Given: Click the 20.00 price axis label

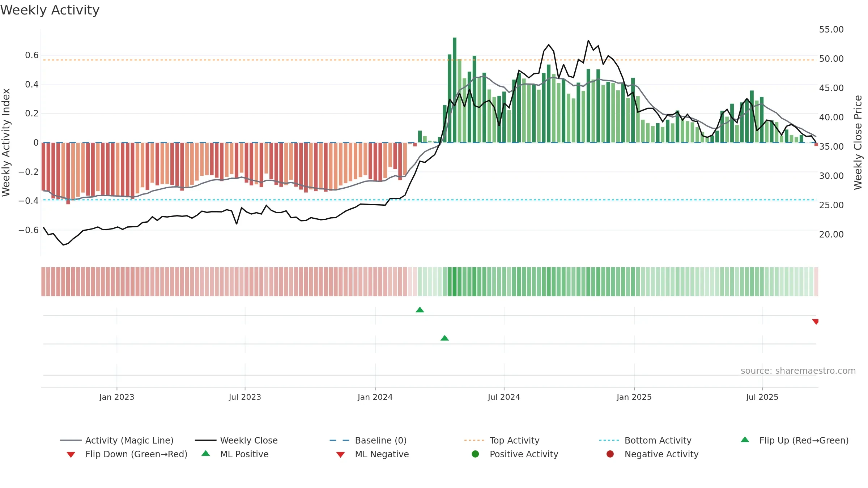Looking at the screenshot, I should 831,234.
